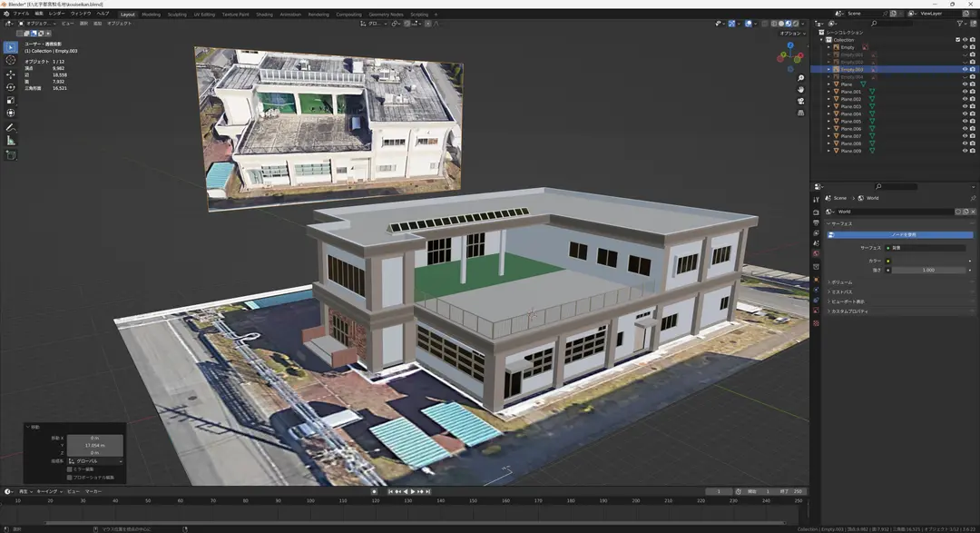This screenshot has width=980, height=533.
Task: Select the Annotate tool
Action: tap(11, 128)
